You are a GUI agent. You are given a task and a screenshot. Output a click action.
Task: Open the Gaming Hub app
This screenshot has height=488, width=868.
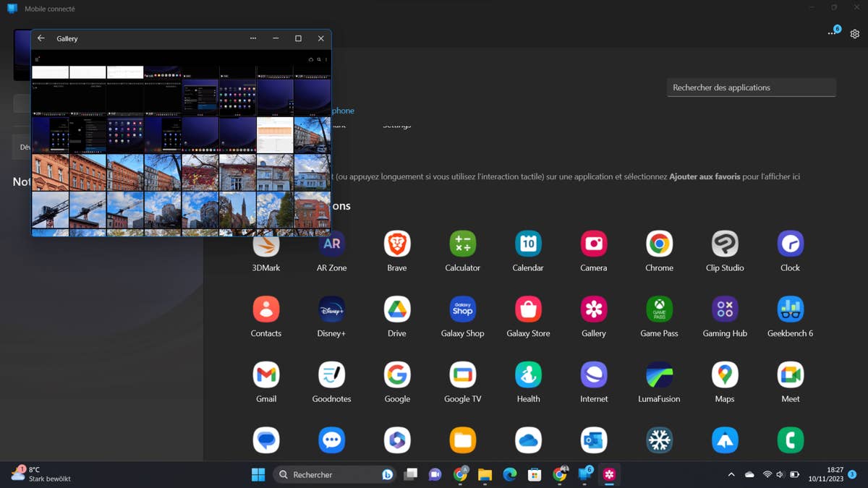coord(724,309)
